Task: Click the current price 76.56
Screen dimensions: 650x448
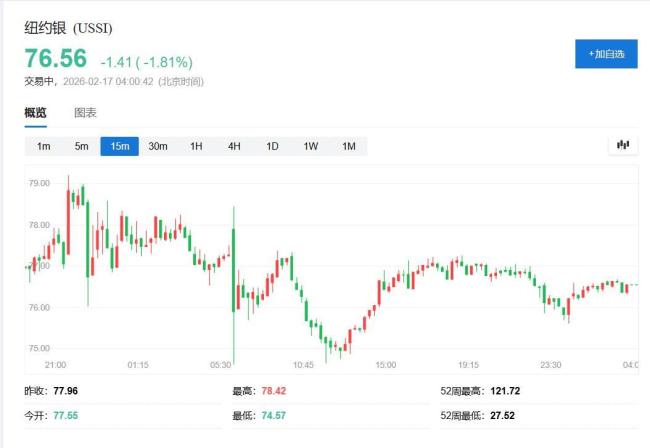Action: (56, 58)
